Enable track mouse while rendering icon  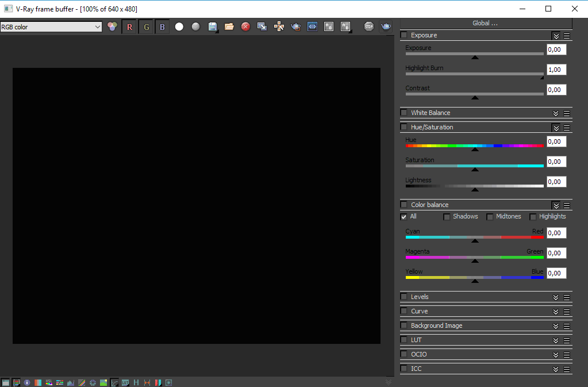pyautogui.click(x=279, y=26)
